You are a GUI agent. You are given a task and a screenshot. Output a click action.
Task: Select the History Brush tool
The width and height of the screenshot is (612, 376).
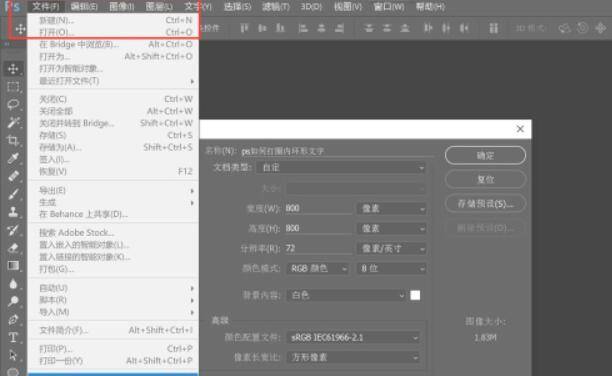(x=13, y=230)
